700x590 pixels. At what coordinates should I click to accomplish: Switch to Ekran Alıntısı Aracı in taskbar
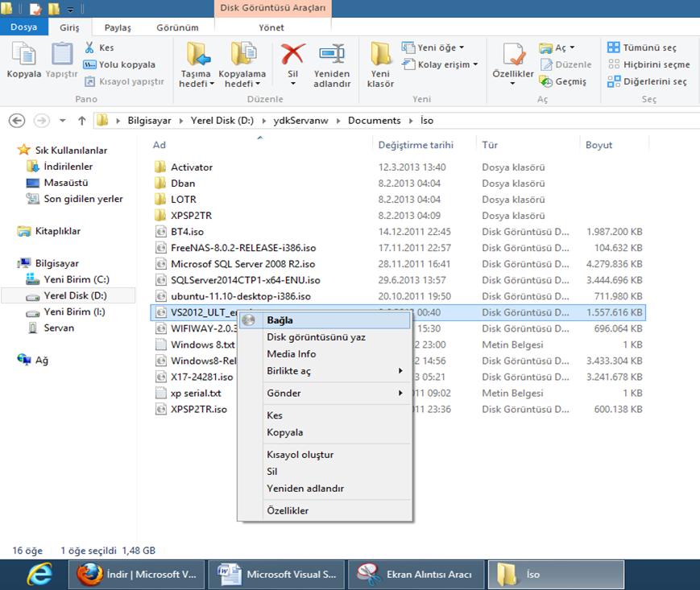tap(416, 575)
